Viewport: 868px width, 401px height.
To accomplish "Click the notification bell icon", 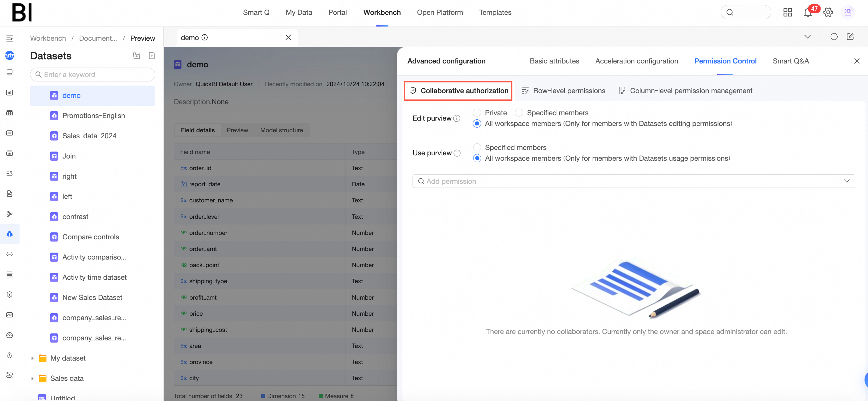I will (x=807, y=13).
